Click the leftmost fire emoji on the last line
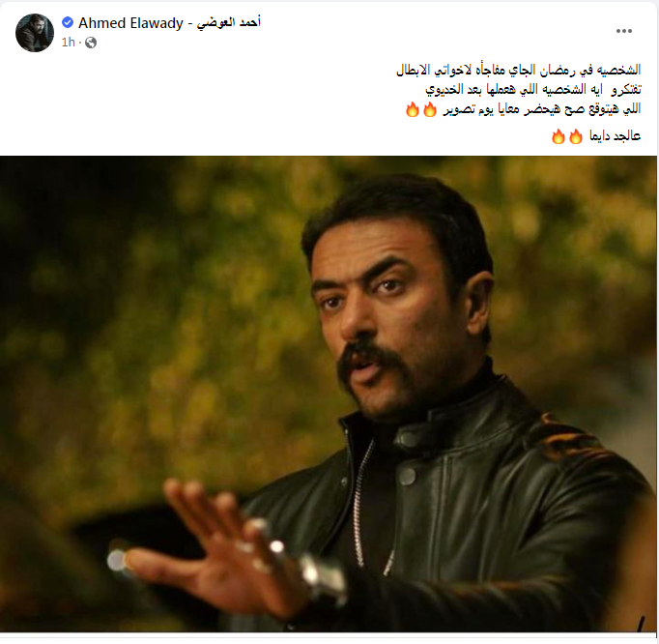The height and width of the screenshot is (644, 659). coord(559,136)
